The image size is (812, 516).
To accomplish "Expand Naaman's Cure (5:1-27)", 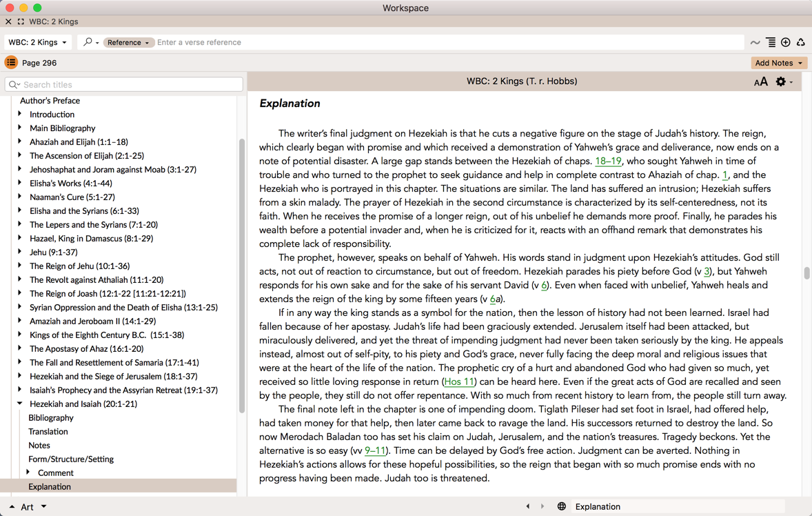I will [x=20, y=197].
